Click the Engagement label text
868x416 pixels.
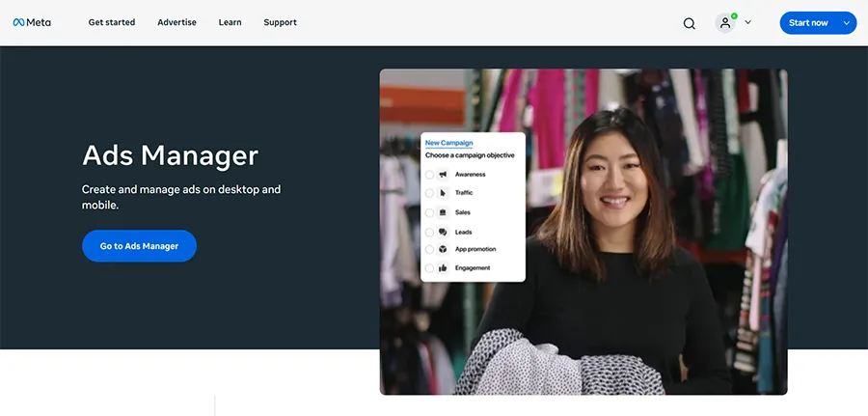pos(473,268)
